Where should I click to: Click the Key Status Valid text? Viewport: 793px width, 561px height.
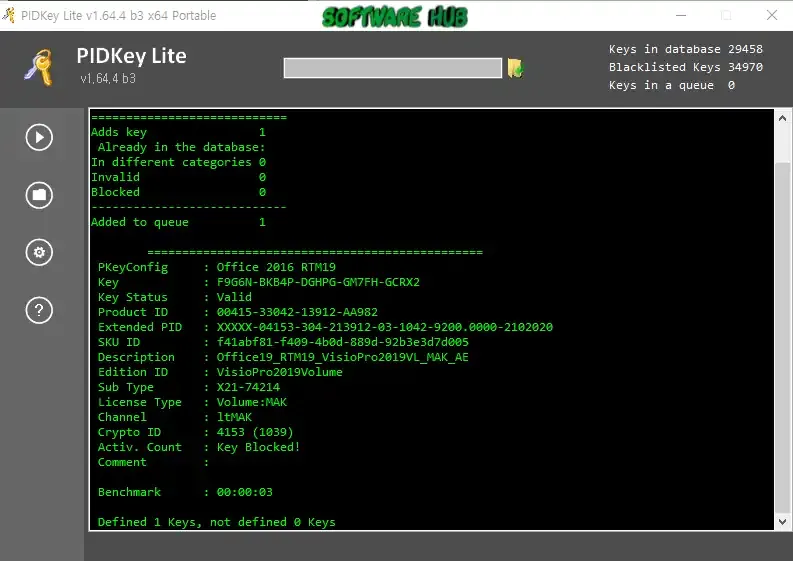click(234, 297)
